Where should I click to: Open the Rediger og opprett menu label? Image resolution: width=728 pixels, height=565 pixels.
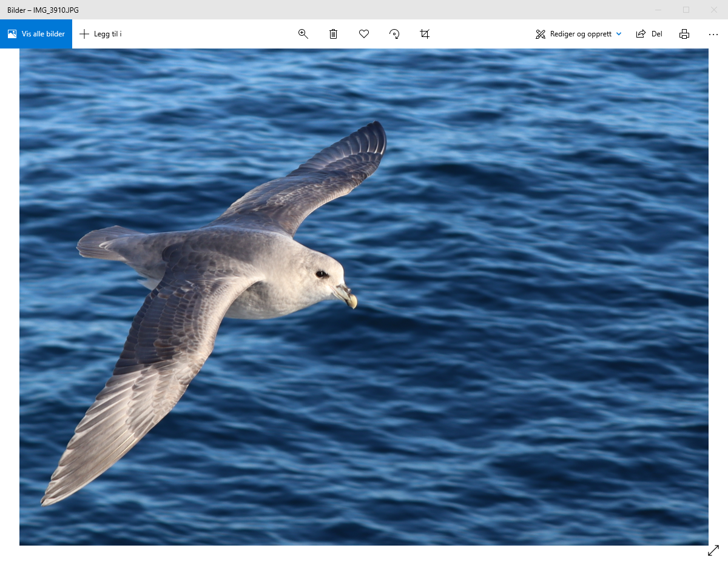pyautogui.click(x=581, y=34)
